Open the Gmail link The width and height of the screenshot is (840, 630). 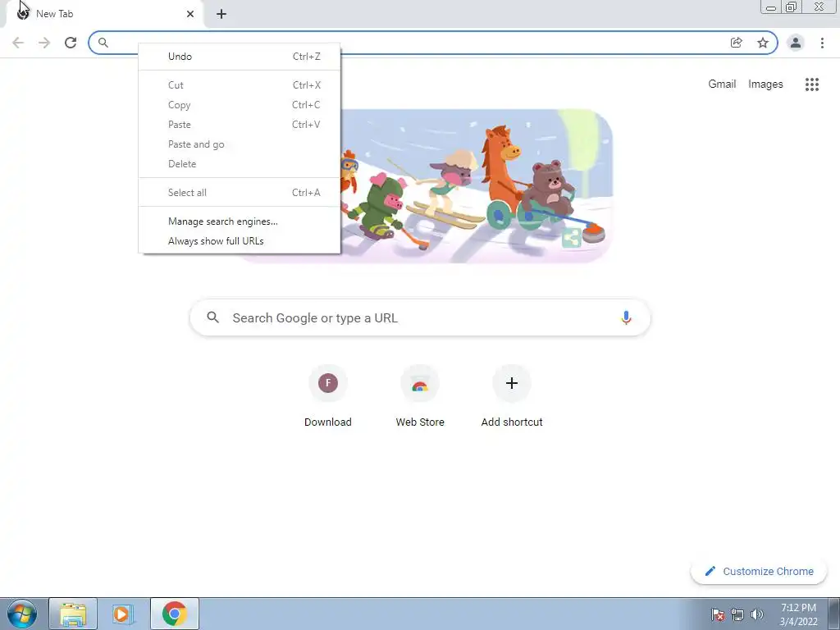[722, 84]
